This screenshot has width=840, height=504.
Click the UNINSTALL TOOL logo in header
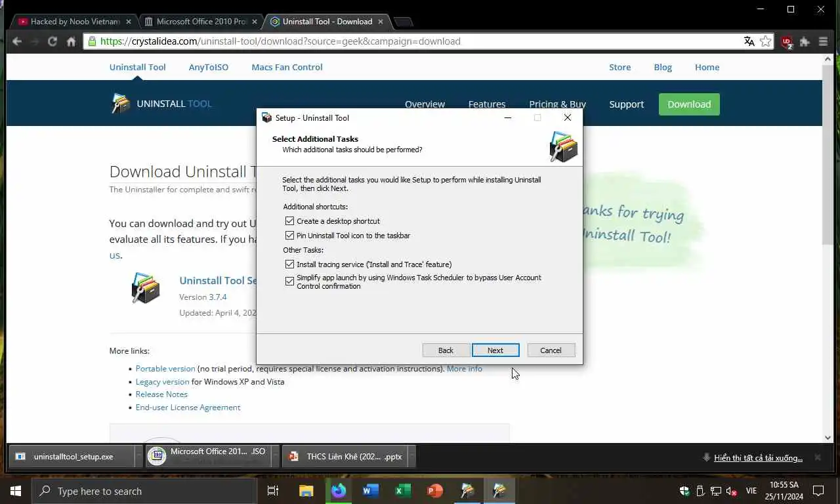coord(161,104)
